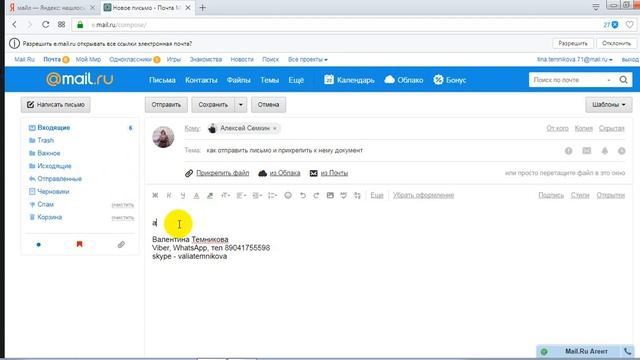Image resolution: width=640 pixels, height=360 pixels.
Task: Open Темы tab in header
Action: [x=269, y=80]
